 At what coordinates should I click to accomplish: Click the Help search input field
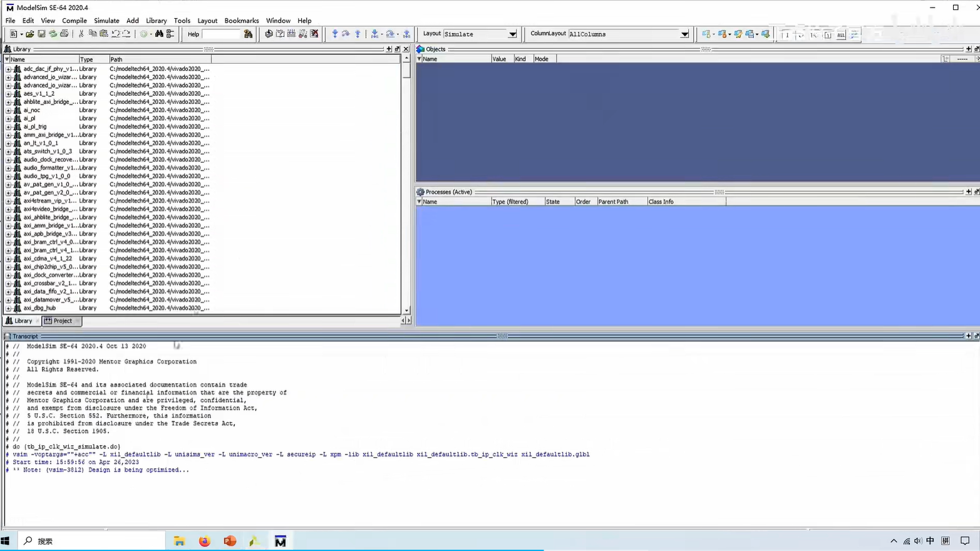(222, 34)
